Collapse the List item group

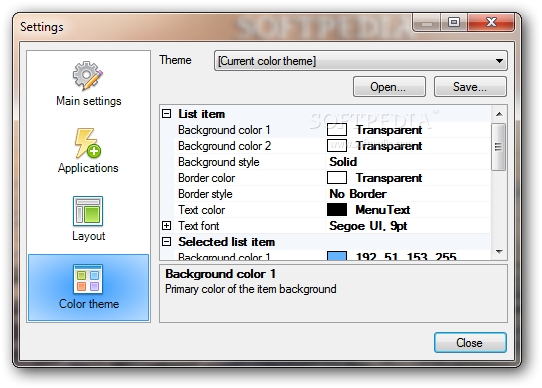pyautogui.click(x=167, y=114)
